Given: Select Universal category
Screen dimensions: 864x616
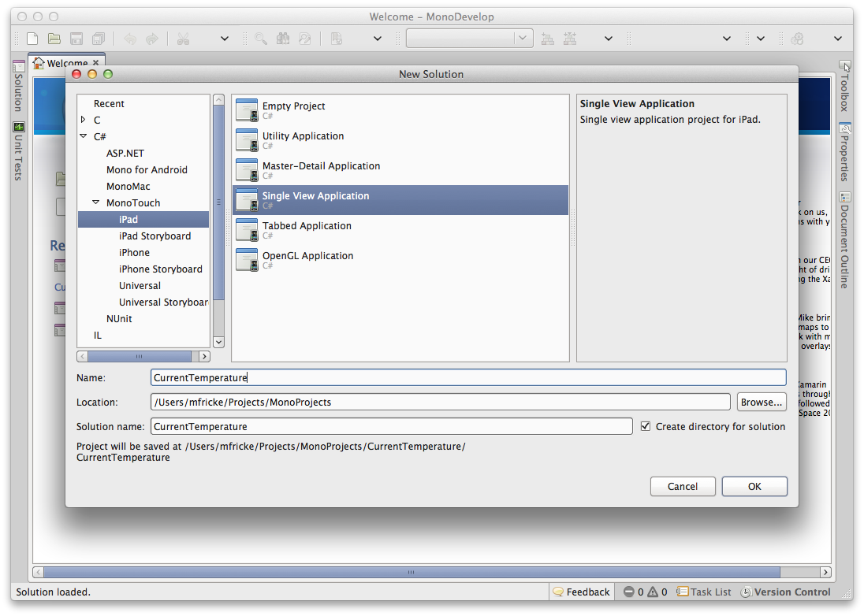Looking at the screenshot, I should tap(140, 285).
